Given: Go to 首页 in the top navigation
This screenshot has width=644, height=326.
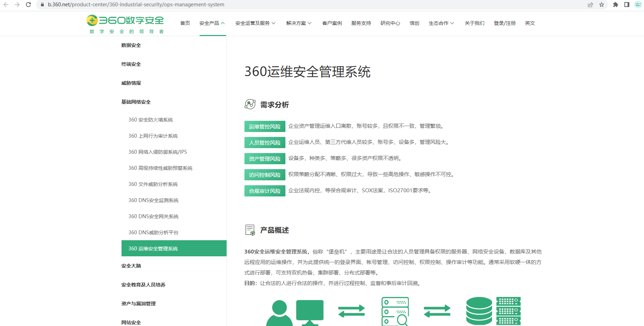Looking at the screenshot, I should 185,23.
